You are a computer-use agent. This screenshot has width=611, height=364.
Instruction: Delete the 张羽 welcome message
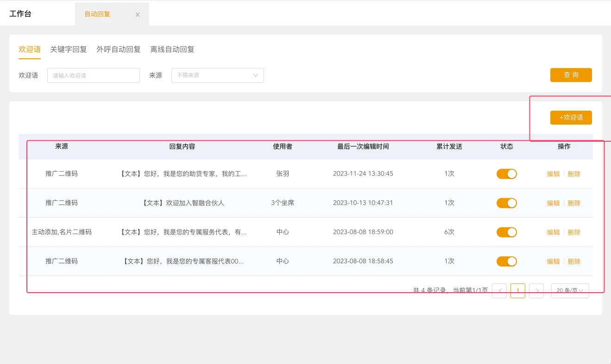click(574, 174)
